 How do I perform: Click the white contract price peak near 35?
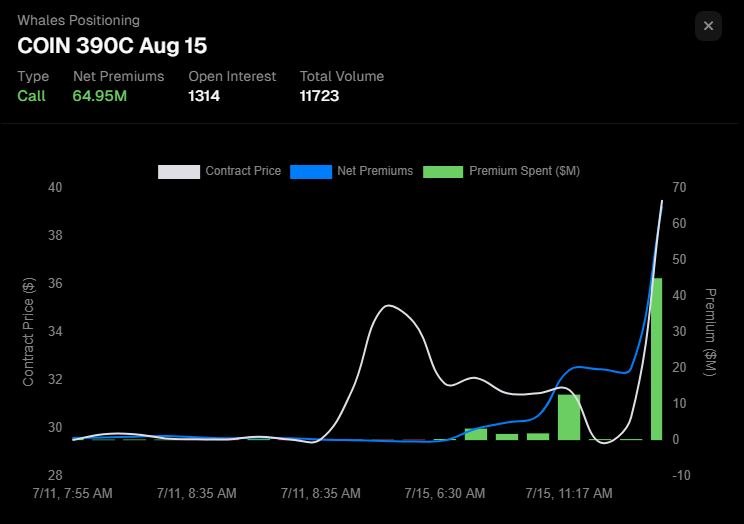389,306
